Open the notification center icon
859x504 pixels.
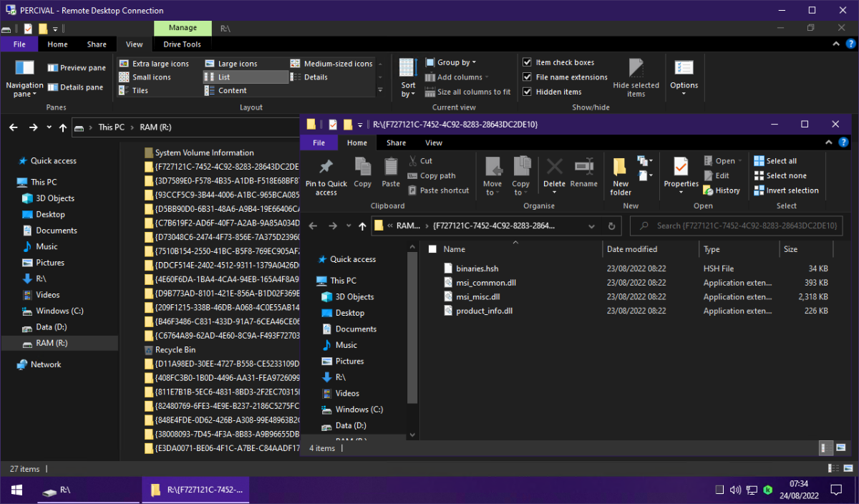click(x=835, y=490)
